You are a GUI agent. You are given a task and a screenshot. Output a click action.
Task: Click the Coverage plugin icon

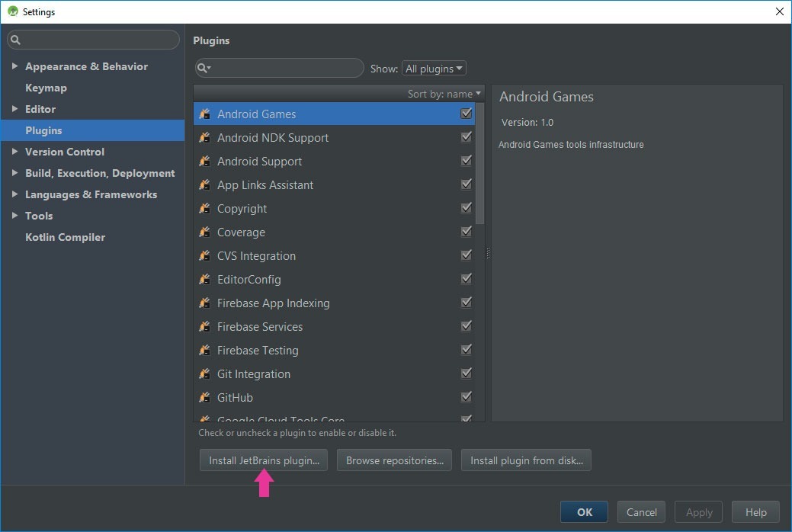point(204,232)
